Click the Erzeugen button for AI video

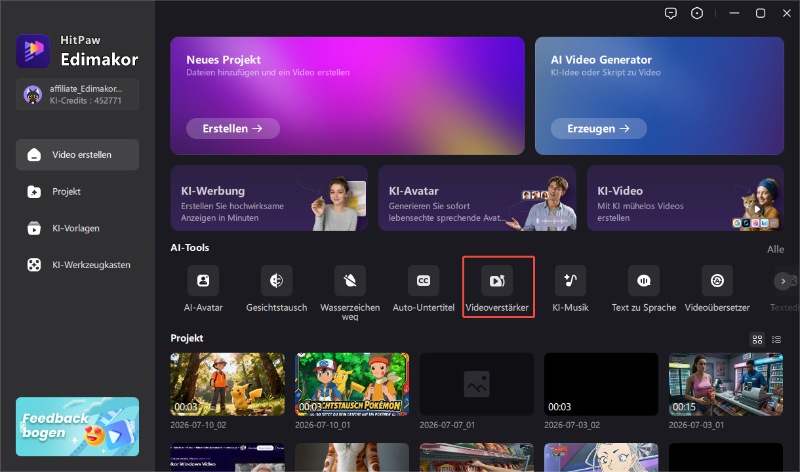(x=598, y=129)
